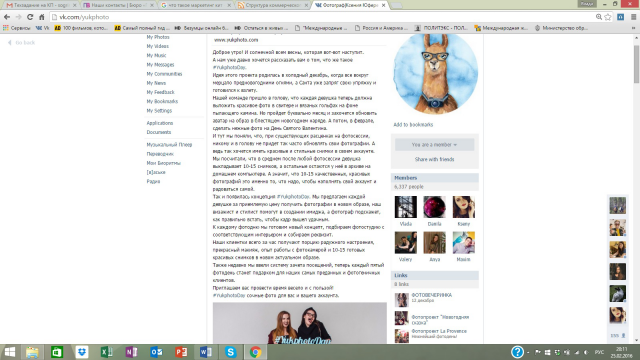This screenshot has width=640, height=360.
Task: Open the browser home page icon
Action: pos(42,17)
